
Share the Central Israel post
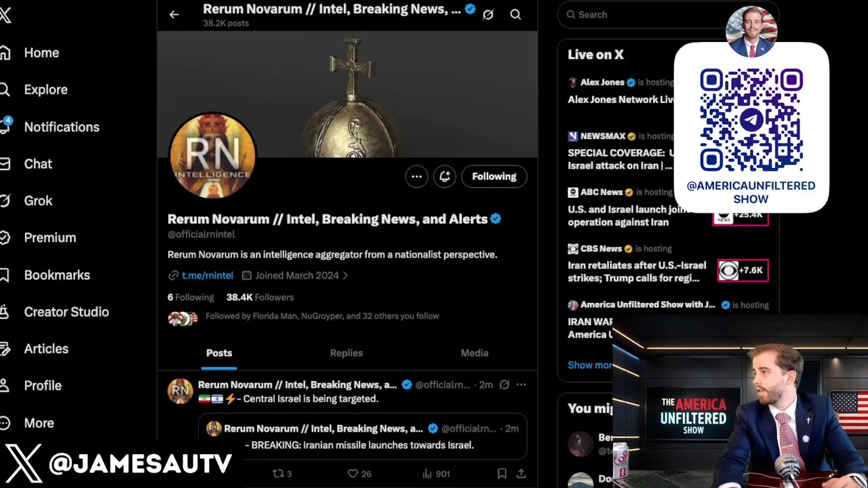[x=521, y=474]
